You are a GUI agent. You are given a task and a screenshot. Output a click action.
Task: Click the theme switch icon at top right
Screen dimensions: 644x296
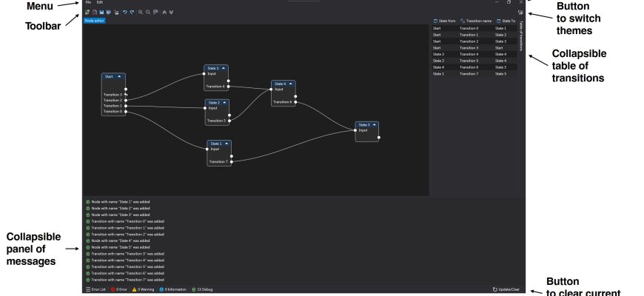pos(520,13)
